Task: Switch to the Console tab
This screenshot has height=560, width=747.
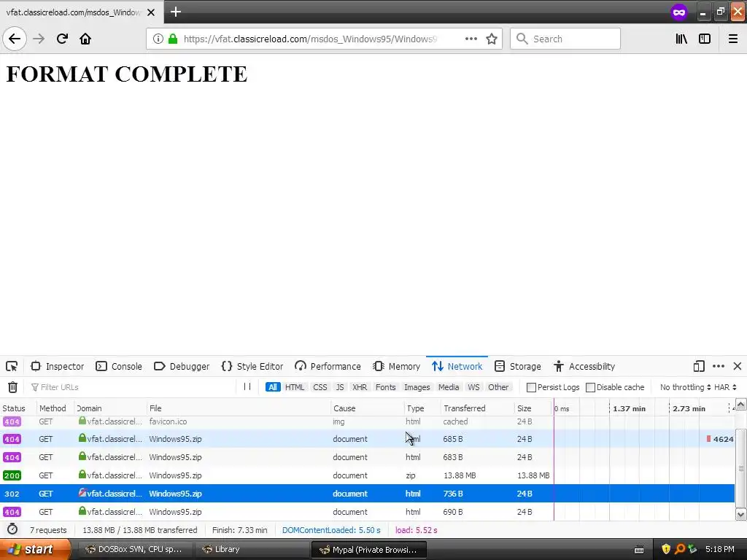Action: [119, 366]
